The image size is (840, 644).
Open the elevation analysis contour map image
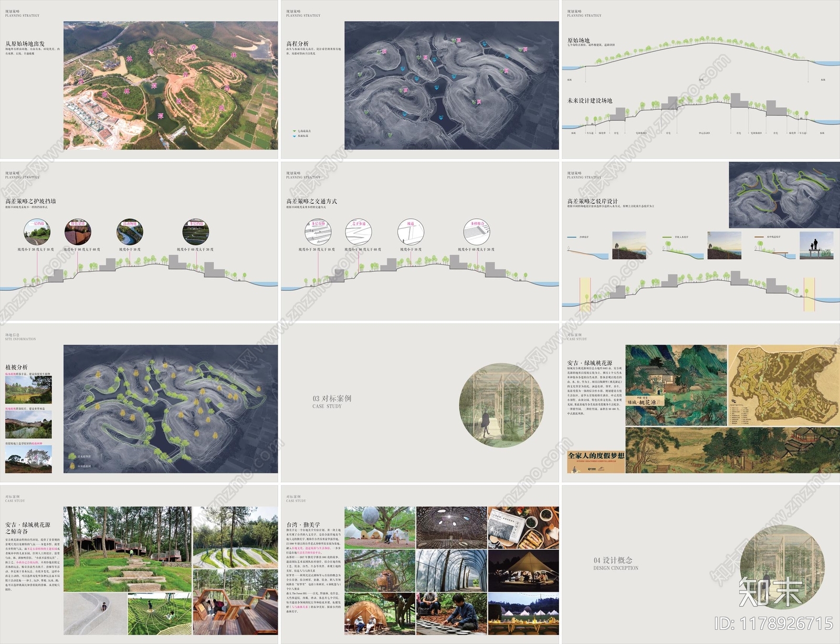451,86
